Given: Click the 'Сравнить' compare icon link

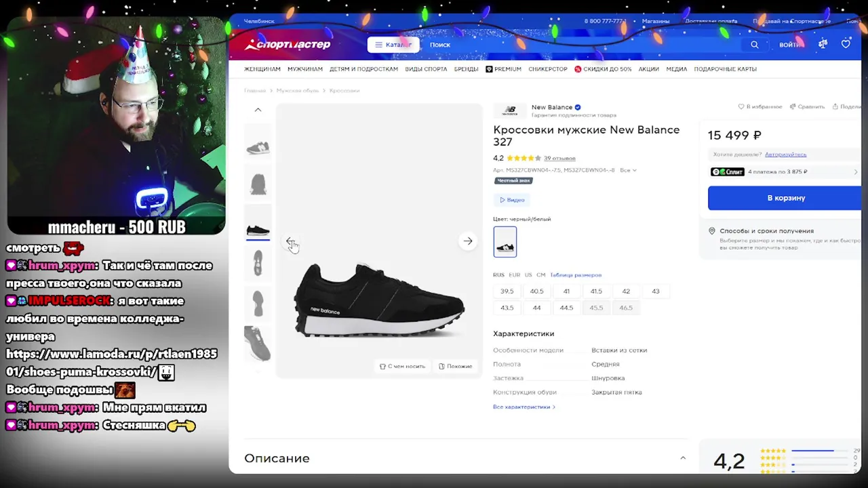Looking at the screenshot, I should coord(807,106).
